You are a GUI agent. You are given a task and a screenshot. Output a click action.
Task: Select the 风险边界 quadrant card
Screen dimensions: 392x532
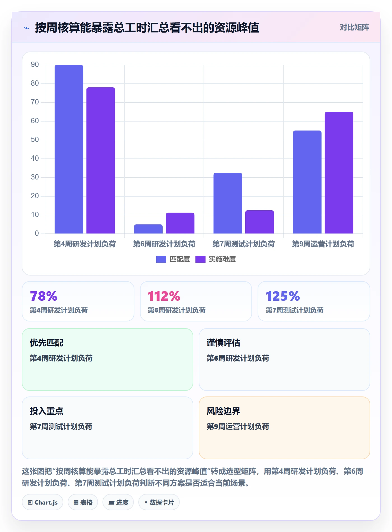pyautogui.click(x=284, y=428)
